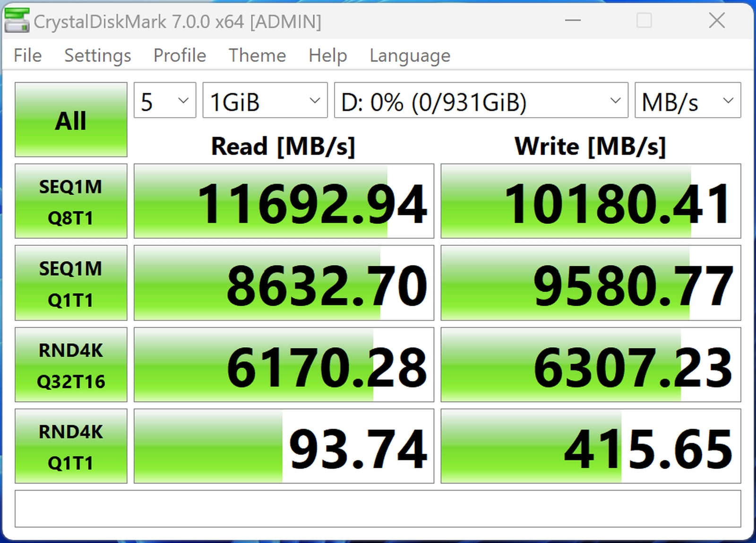Run the RND4K Q32T16 test
This screenshot has width=756, height=543.
pyautogui.click(x=71, y=365)
